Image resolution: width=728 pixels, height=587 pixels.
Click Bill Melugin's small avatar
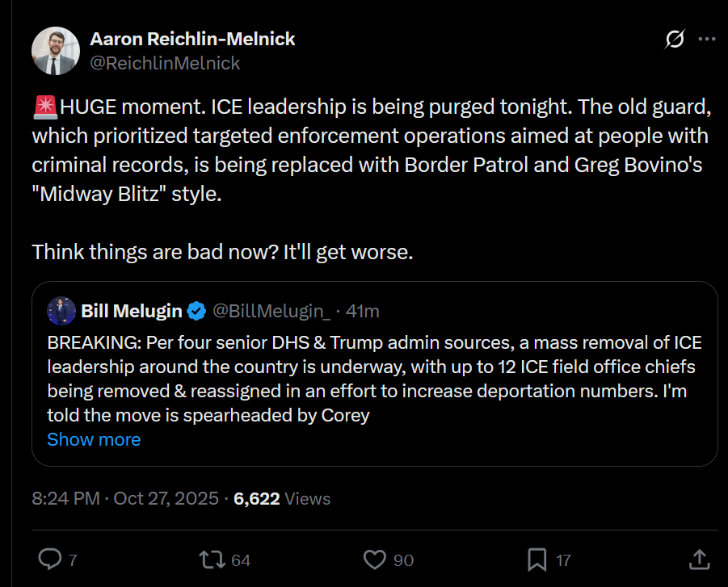[61, 311]
